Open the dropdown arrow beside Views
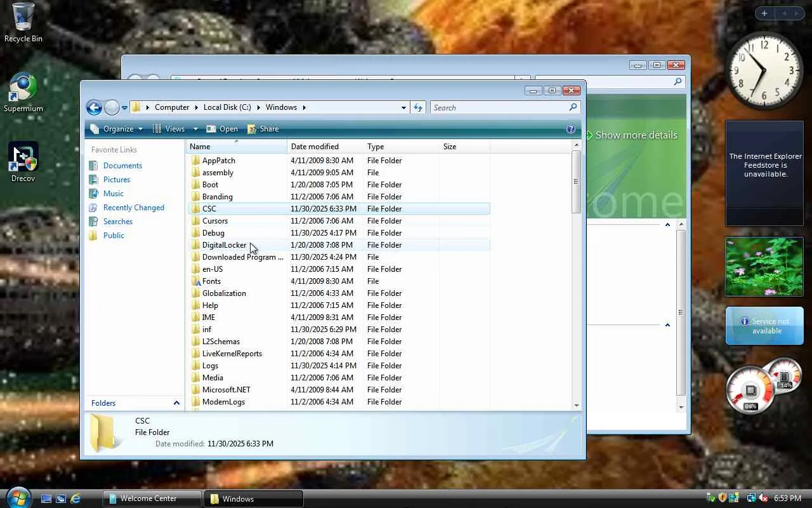This screenshot has width=812, height=508. point(195,129)
